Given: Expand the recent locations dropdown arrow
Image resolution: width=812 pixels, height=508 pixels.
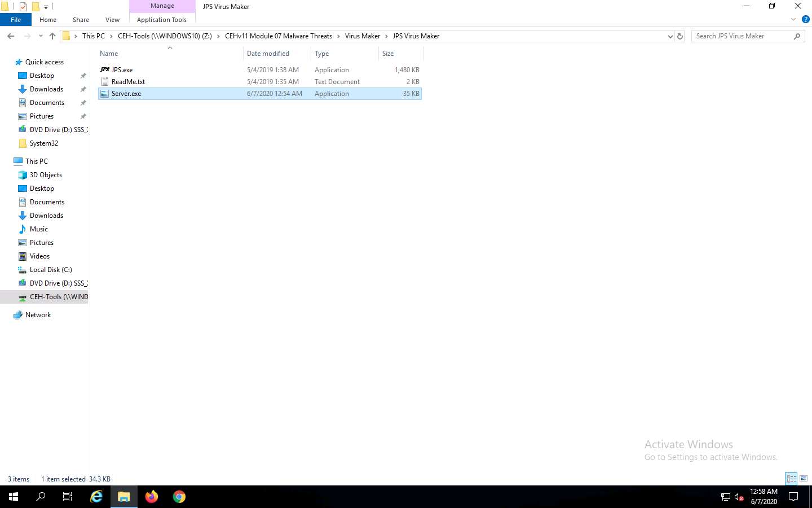Looking at the screenshot, I should 41,36.
